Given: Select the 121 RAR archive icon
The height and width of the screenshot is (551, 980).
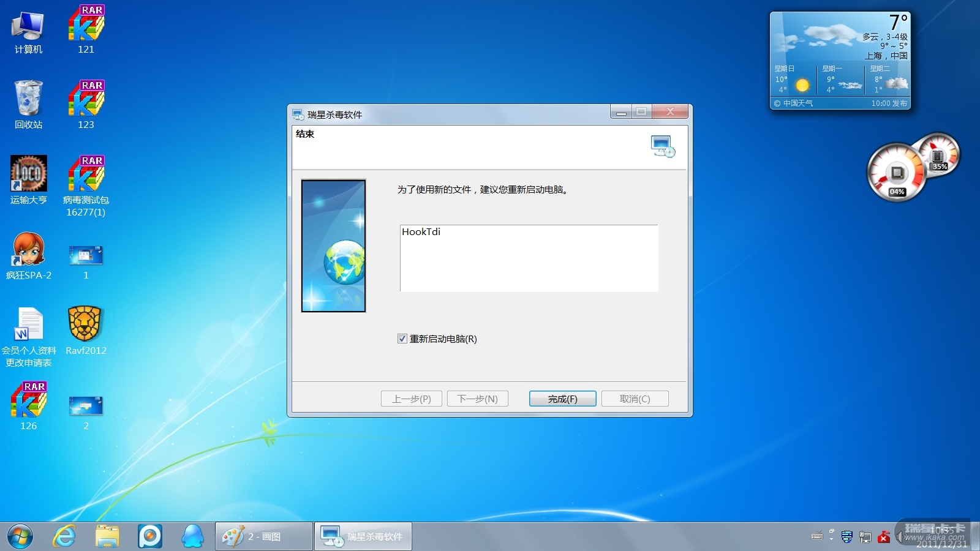Looking at the screenshot, I should tap(86, 29).
